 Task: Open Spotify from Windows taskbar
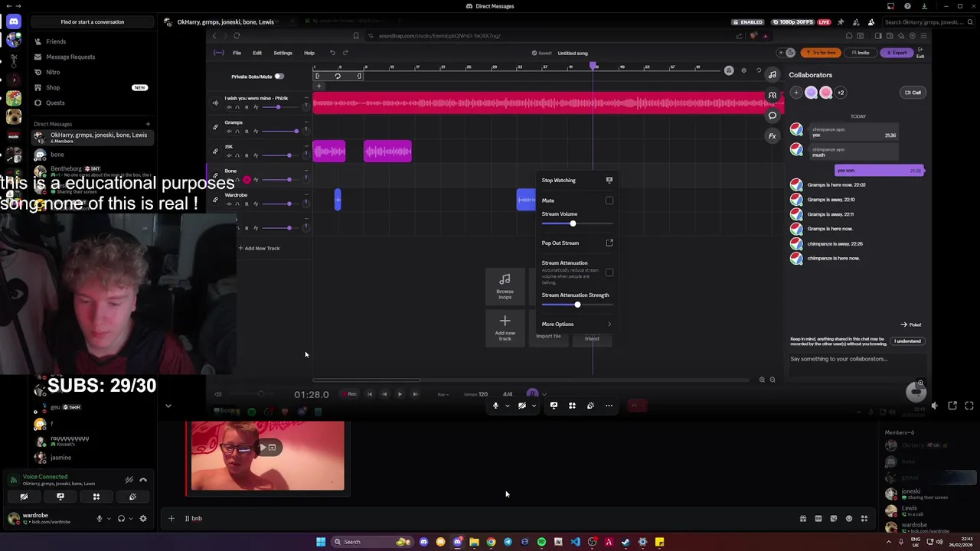tap(541, 542)
